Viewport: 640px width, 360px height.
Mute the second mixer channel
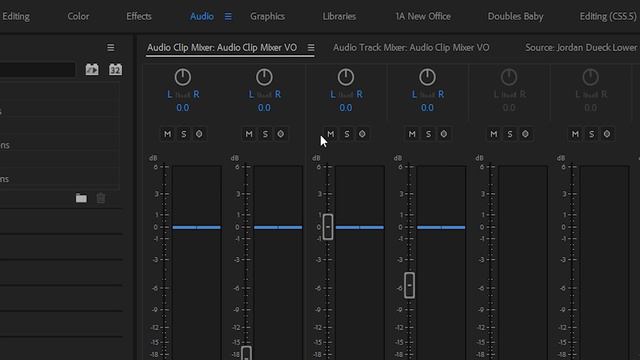[x=249, y=134]
